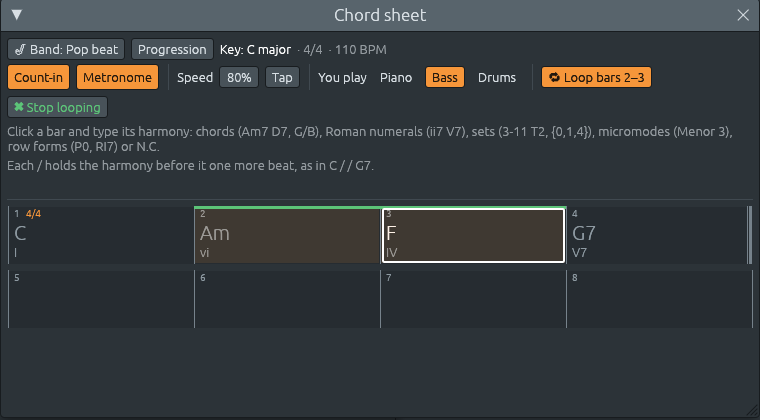Close the Chord sheet window
Image resolution: width=760 pixels, height=420 pixels.
pyautogui.click(x=743, y=15)
